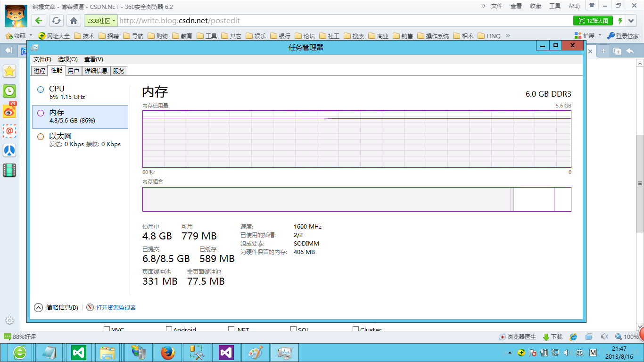Show hidden tray icons arrow
The height and width of the screenshot is (362, 644).
click(x=509, y=353)
